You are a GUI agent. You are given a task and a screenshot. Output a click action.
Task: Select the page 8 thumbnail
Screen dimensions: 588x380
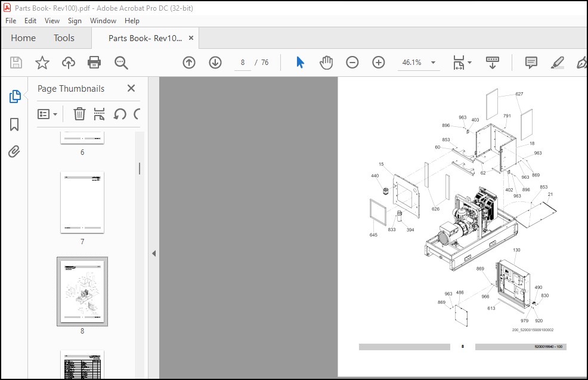(x=82, y=291)
